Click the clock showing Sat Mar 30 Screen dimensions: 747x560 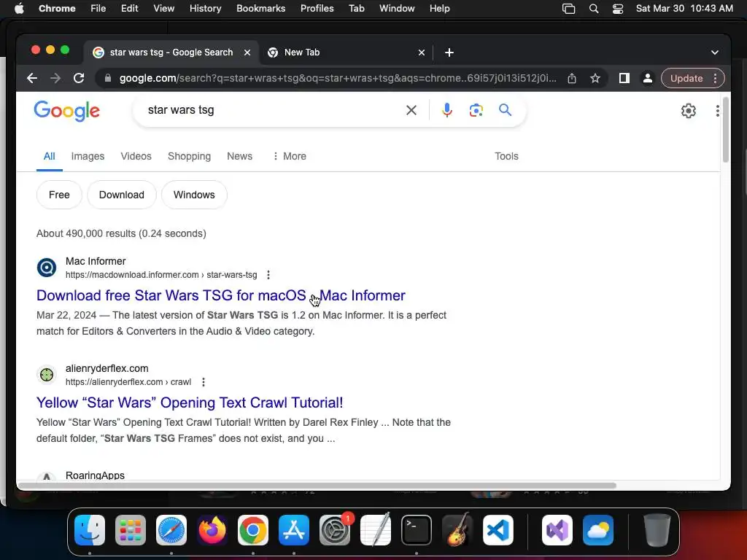pos(684,9)
